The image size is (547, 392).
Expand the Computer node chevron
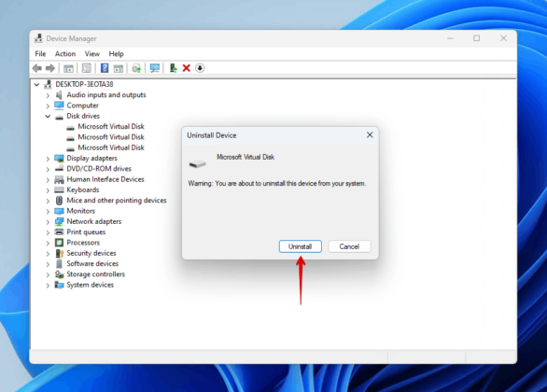(x=48, y=105)
